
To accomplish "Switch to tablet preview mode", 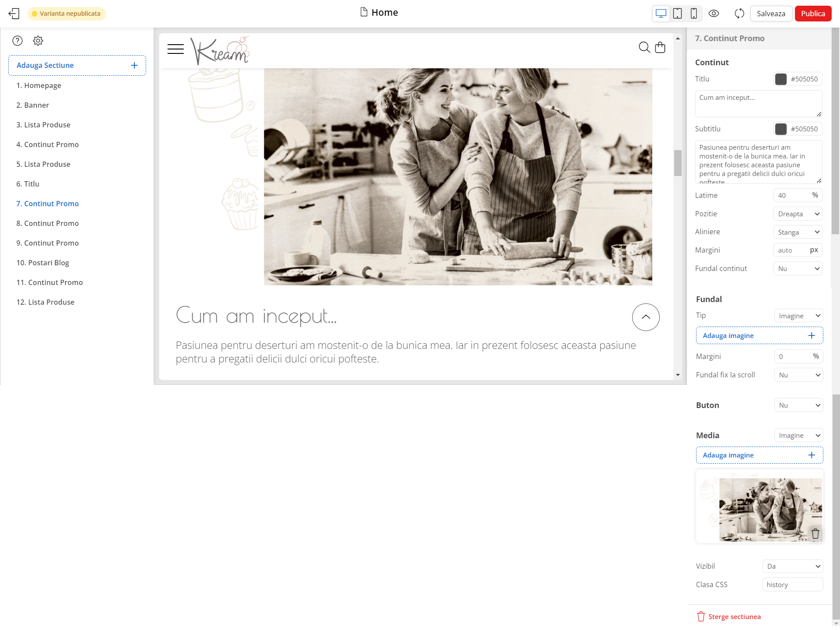I will pyautogui.click(x=677, y=14).
